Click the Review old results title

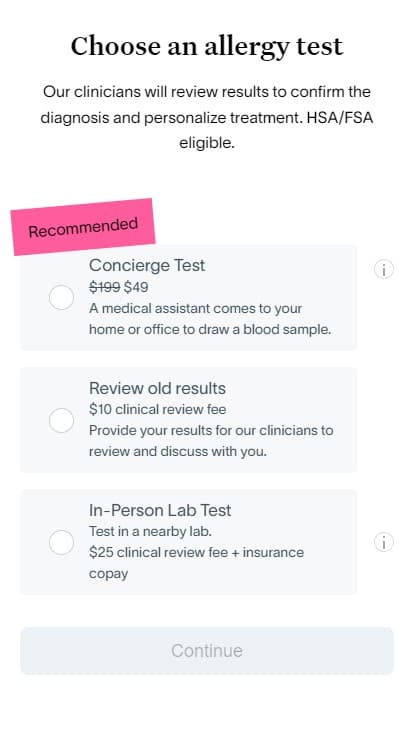157,388
